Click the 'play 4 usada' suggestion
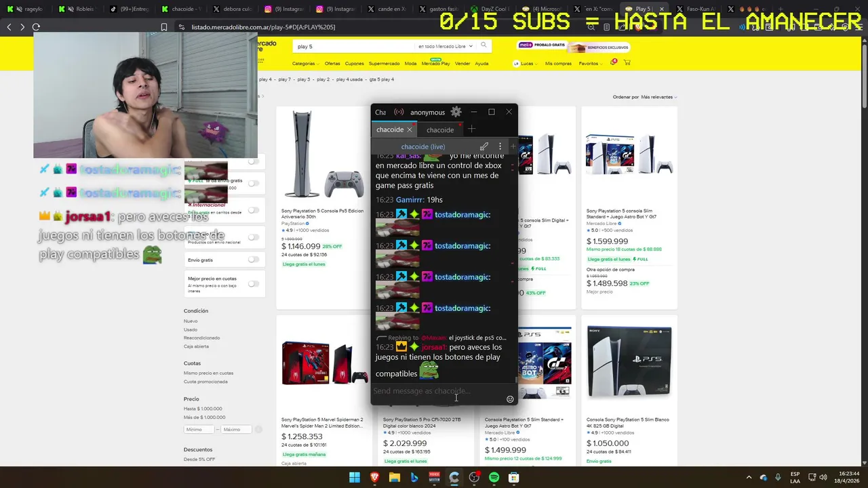The image size is (868, 488). (349, 79)
